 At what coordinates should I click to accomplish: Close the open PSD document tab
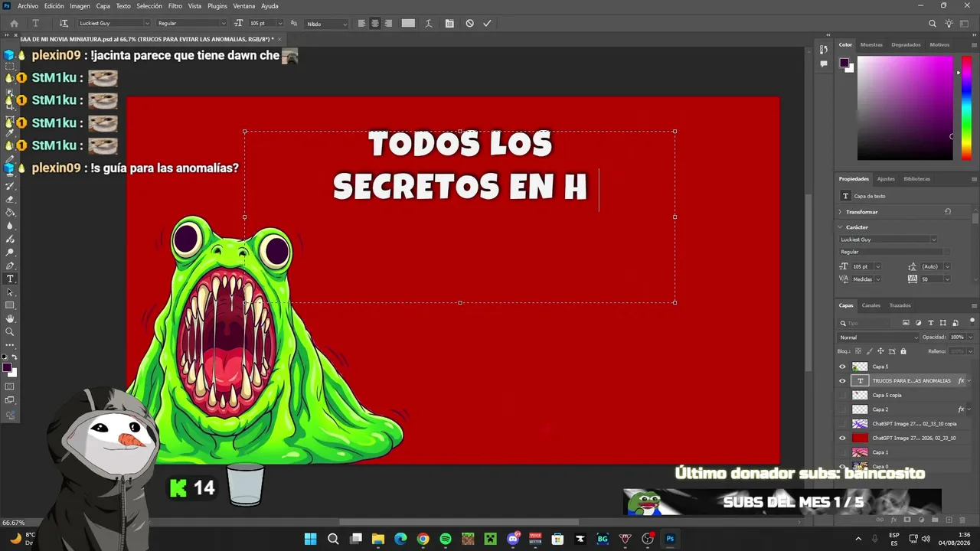(x=280, y=39)
